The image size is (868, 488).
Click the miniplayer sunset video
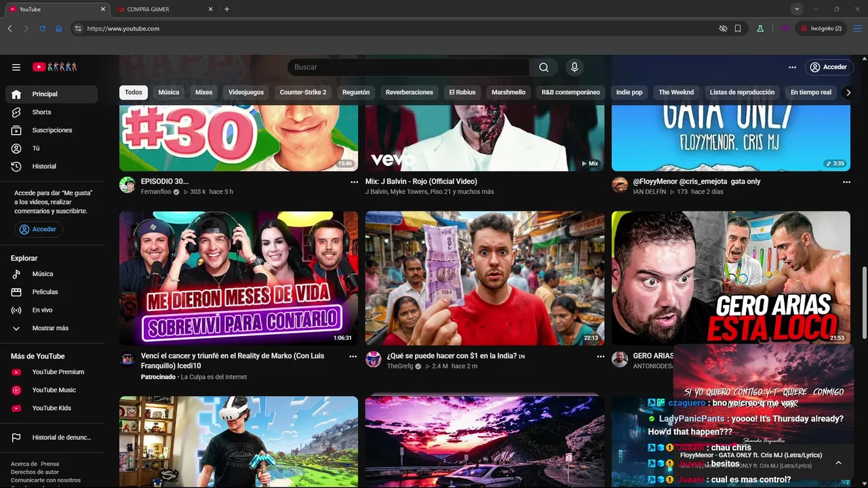pyautogui.click(x=763, y=395)
